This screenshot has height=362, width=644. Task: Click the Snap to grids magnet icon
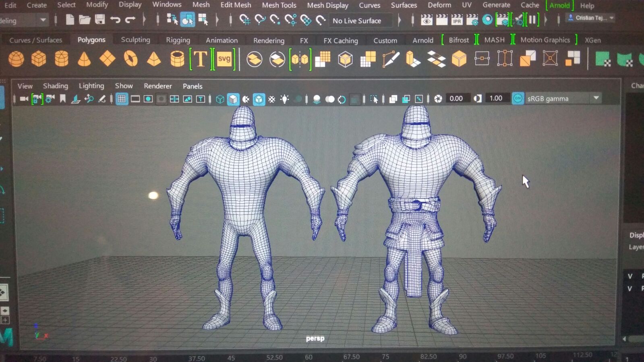click(x=244, y=20)
